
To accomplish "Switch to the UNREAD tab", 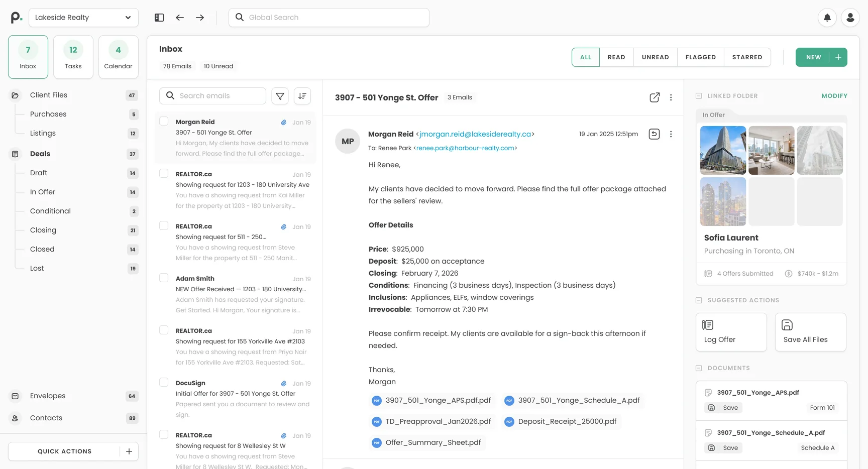I will (x=655, y=57).
